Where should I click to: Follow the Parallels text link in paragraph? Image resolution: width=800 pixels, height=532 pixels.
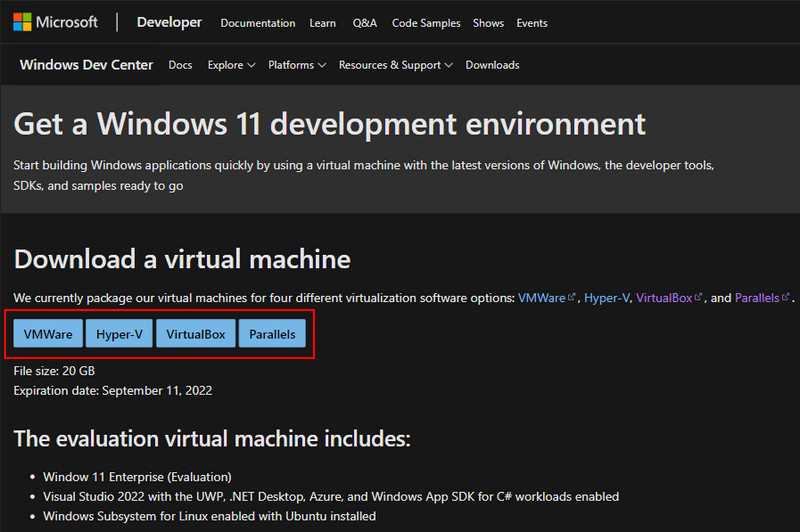[x=757, y=298]
